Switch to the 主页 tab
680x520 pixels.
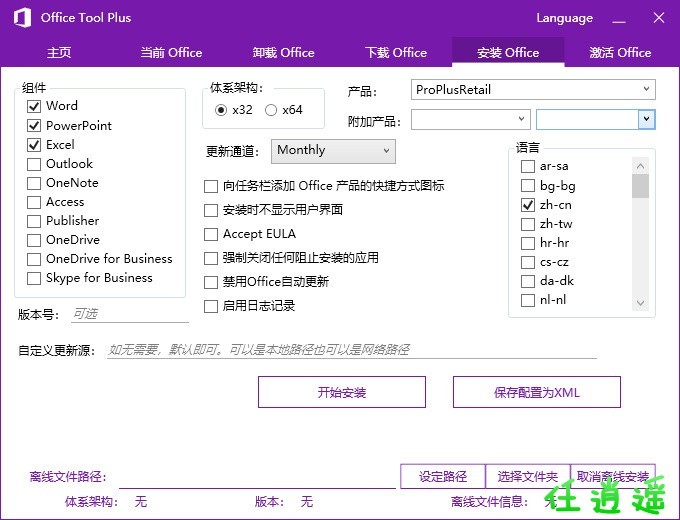point(59,52)
